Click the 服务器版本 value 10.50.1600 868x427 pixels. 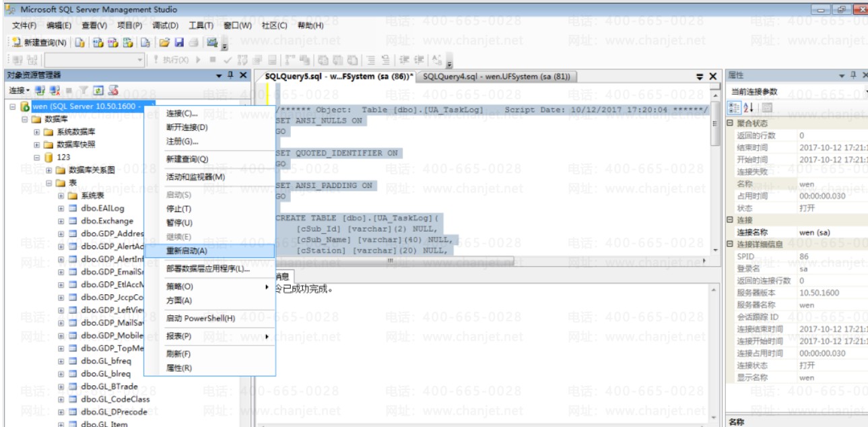819,293
